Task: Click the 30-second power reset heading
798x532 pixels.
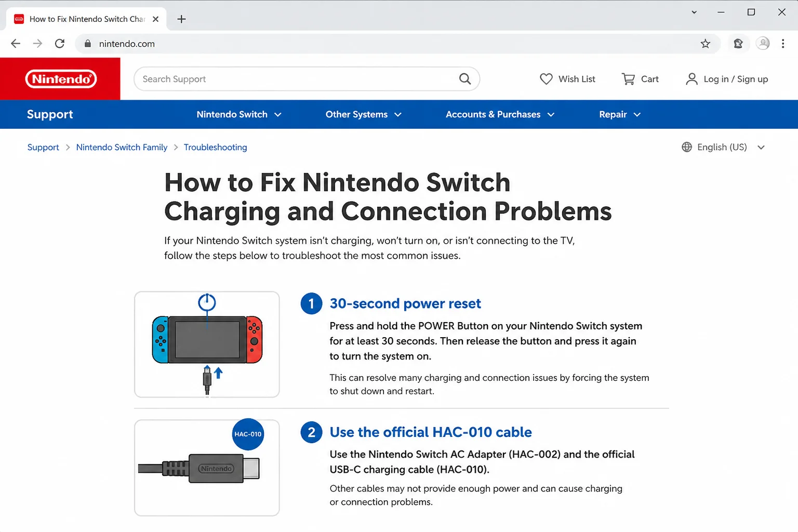Action: (405, 303)
